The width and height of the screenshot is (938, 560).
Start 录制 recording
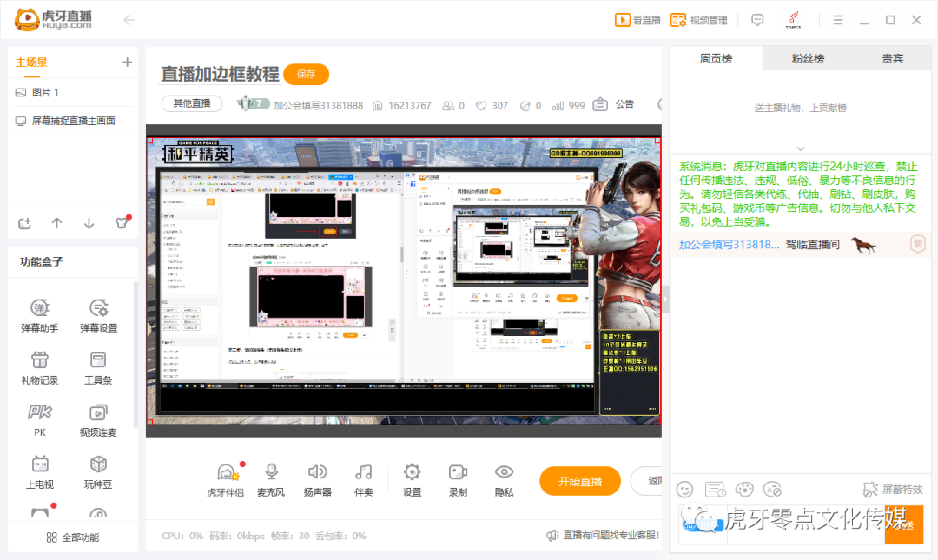458,480
